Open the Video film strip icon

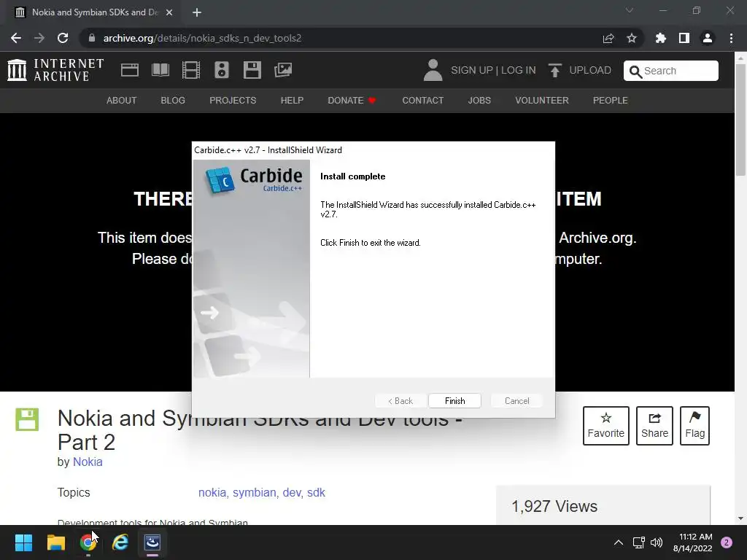(x=190, y=70)
